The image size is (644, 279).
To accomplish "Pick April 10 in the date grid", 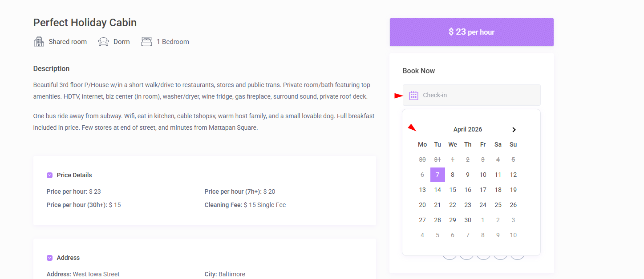I will (x=483, y=175).
